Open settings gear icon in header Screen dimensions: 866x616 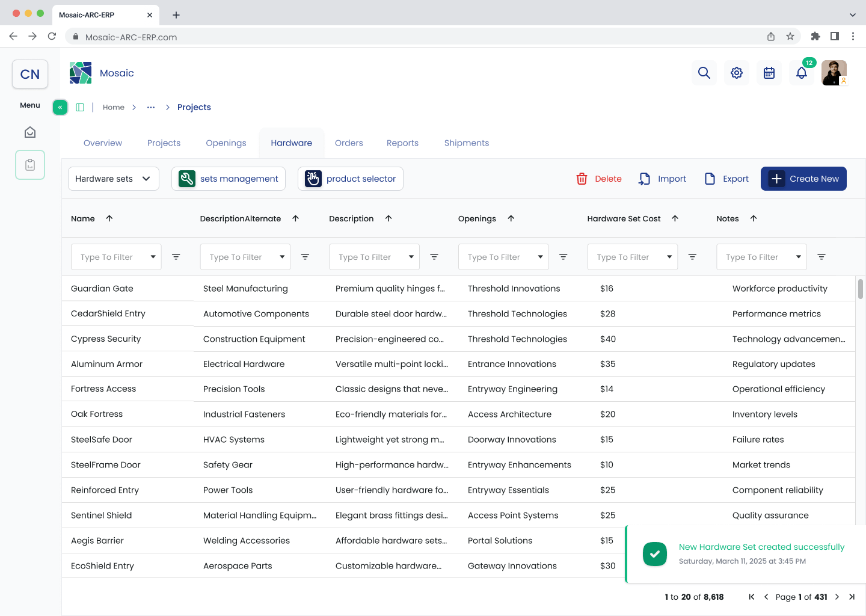coord(737,73)
